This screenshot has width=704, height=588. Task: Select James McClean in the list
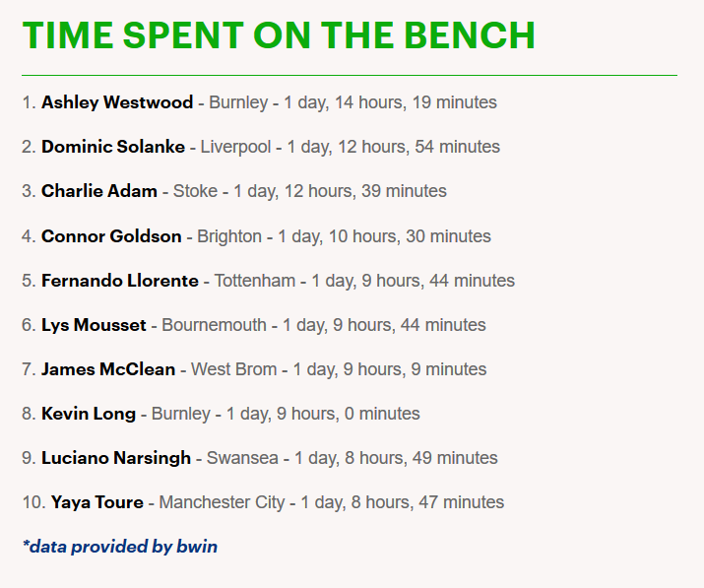point(108,369)
